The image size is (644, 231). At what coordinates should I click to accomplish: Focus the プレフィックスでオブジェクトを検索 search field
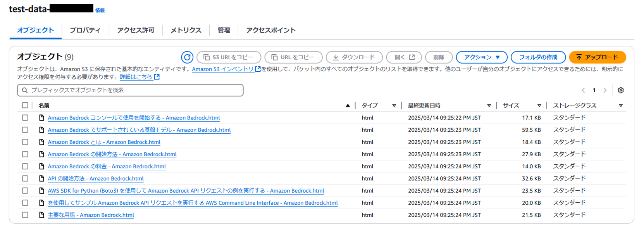pos(130,90)
